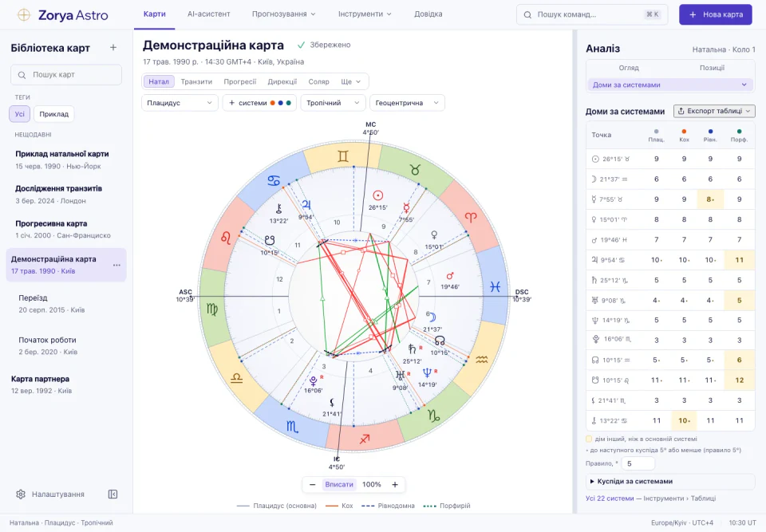766x532 pixels.
Task: Open the Тропічний zodiac dropdown
Action: tap(334, 103)
